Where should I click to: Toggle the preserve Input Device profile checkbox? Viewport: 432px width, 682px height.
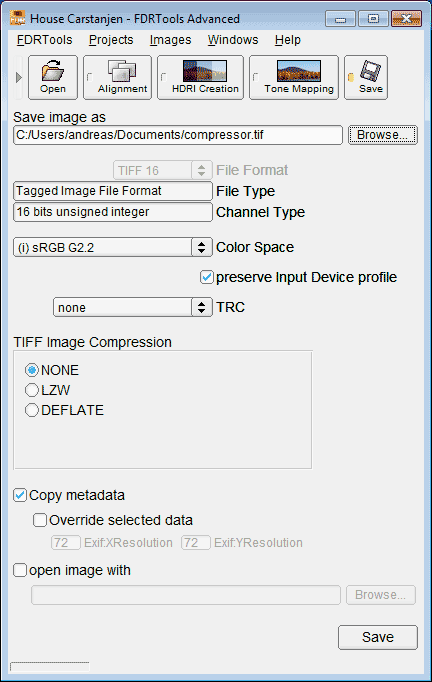coord(207,277)
